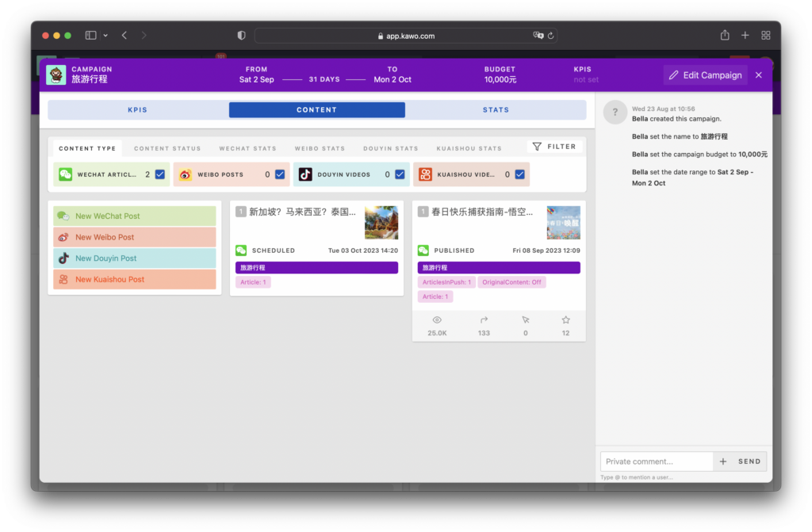Click the WeChat icon beside New WeChat Post
The image size is (812, 532).
pos(63,216)
